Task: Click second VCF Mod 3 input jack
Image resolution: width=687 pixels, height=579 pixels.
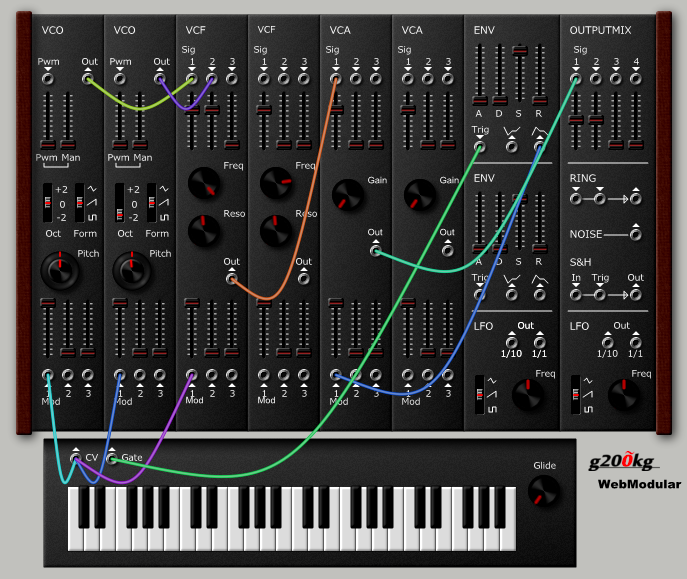Action: click(x=304, y=375)
